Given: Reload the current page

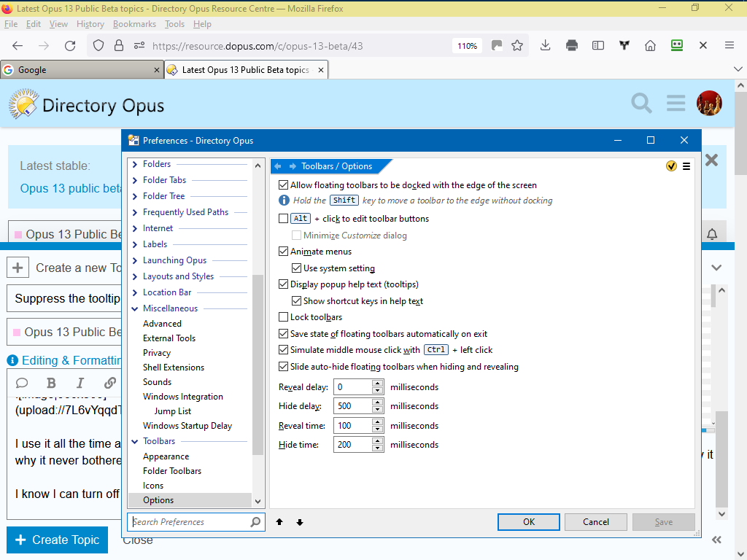Looking at the screenshot, I should tap(70, 46).
